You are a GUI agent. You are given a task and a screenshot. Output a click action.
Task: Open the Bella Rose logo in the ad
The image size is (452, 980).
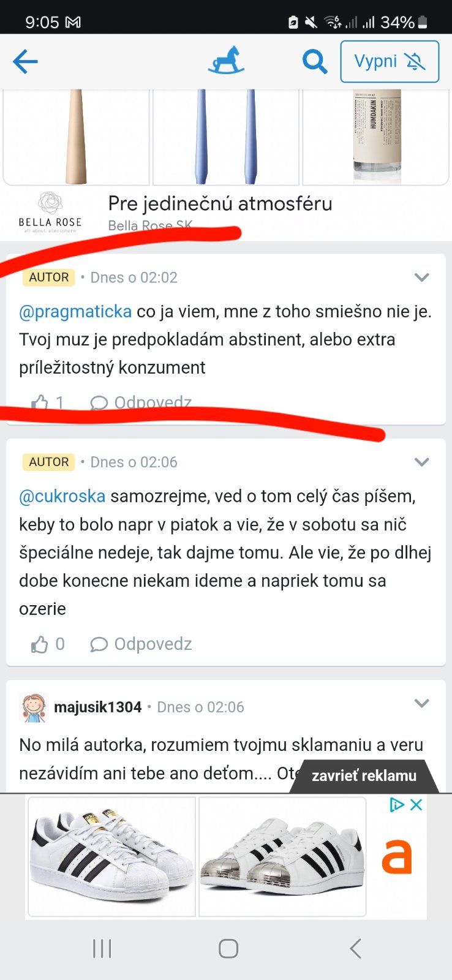click(50, 212)
